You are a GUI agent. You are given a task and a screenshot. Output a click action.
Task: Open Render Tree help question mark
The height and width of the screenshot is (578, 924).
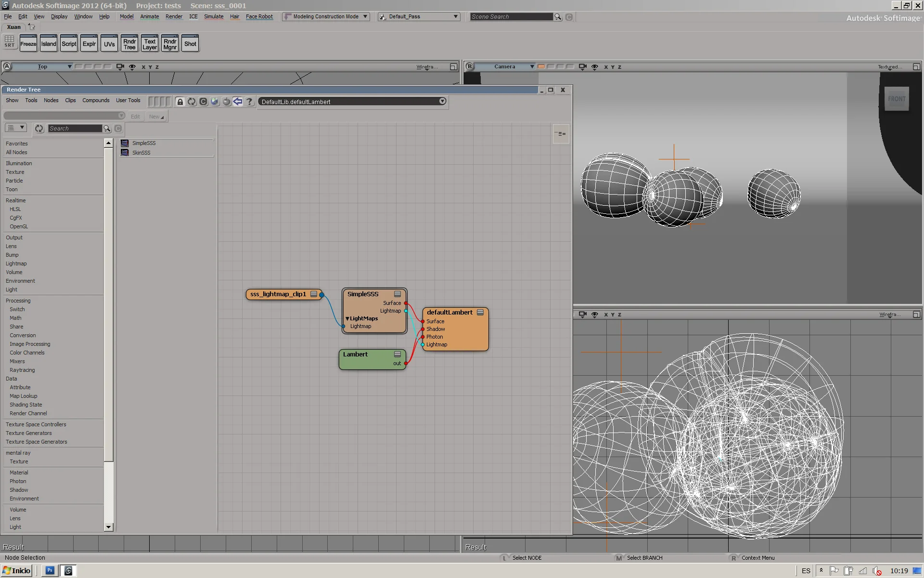249,102
